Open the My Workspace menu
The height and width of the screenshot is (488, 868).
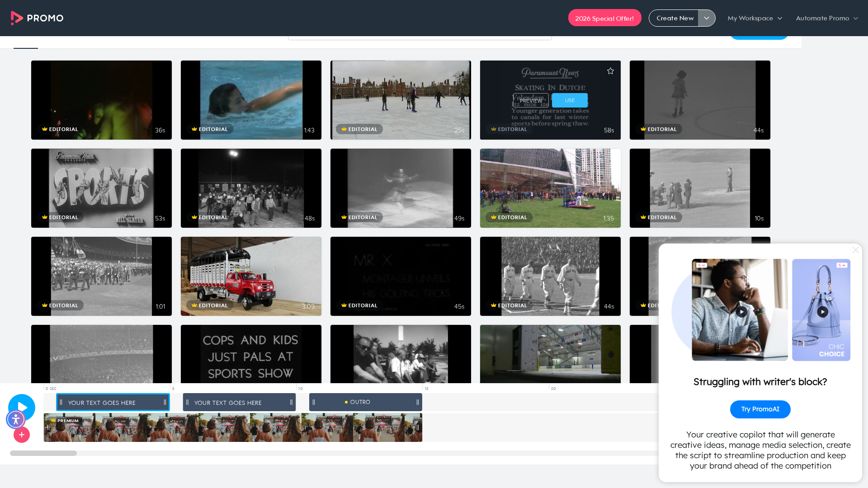tap(755, 18)
